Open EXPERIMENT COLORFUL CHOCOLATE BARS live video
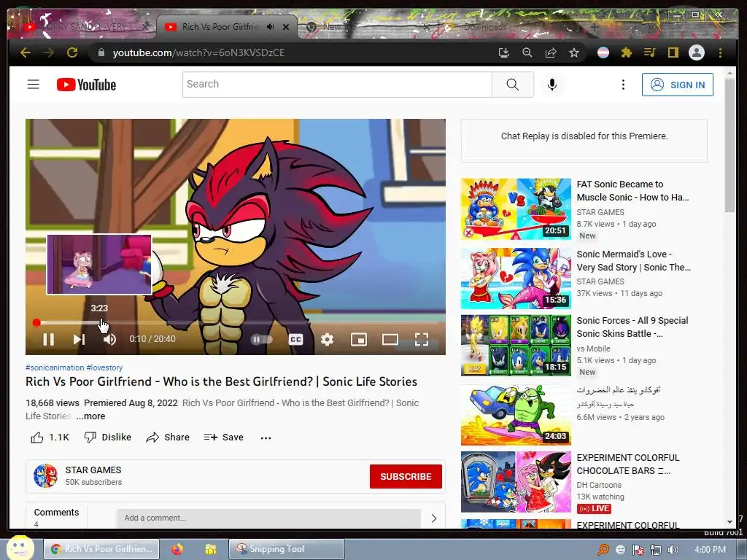This screenshot has width=747, height=560. 516,482
